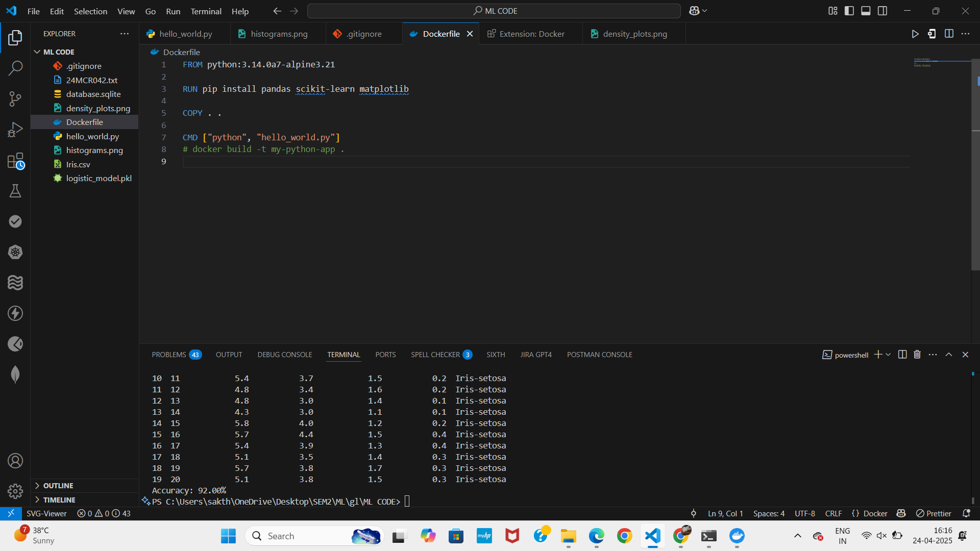Click the errors and warnings counter

coord(104,513)
